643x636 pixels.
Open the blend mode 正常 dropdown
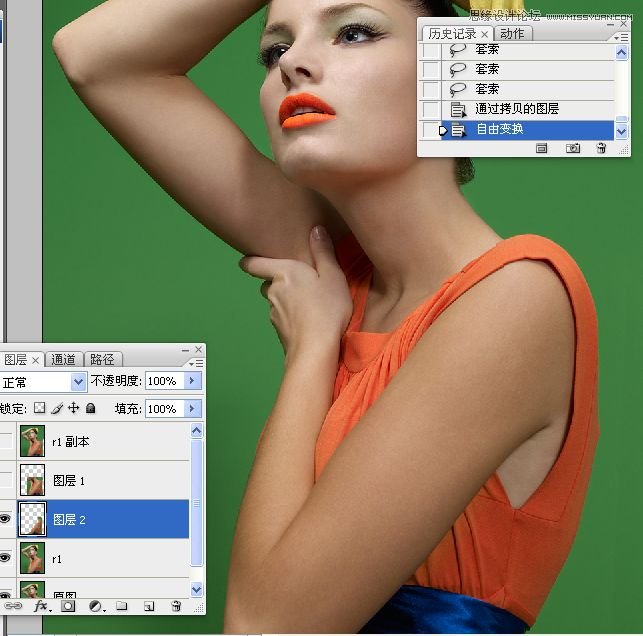(79, 382)
